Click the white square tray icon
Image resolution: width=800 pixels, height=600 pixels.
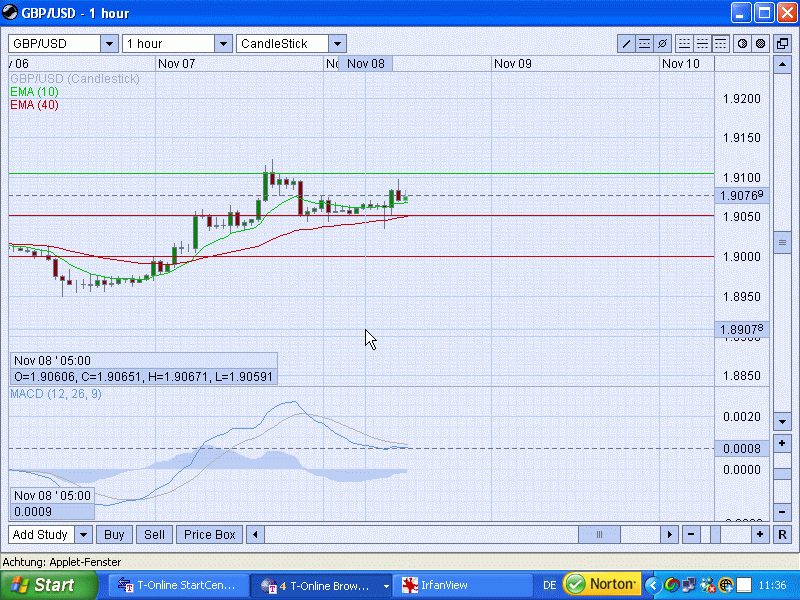coord(744,585)
